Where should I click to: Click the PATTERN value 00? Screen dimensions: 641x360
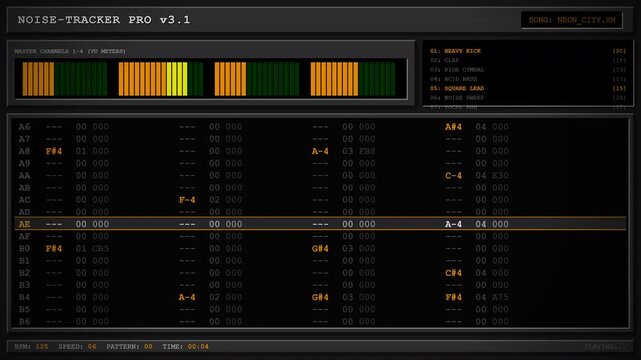click(x=148, y=347)
